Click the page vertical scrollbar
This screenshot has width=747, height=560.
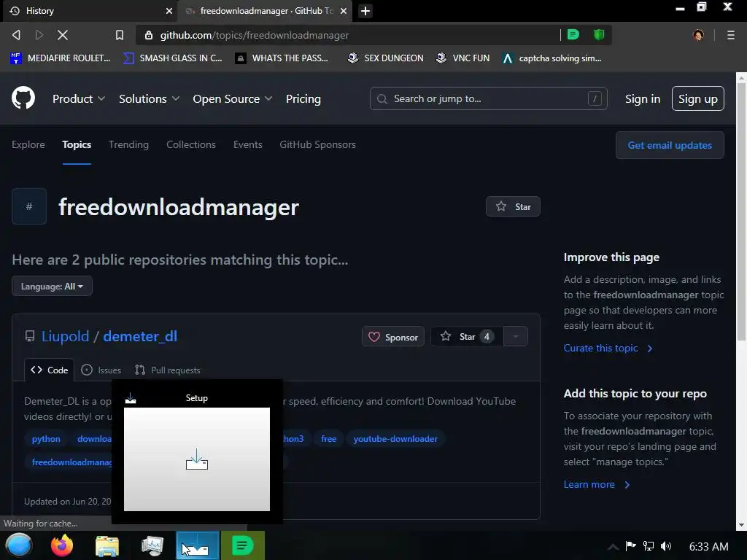click(741, 213)
